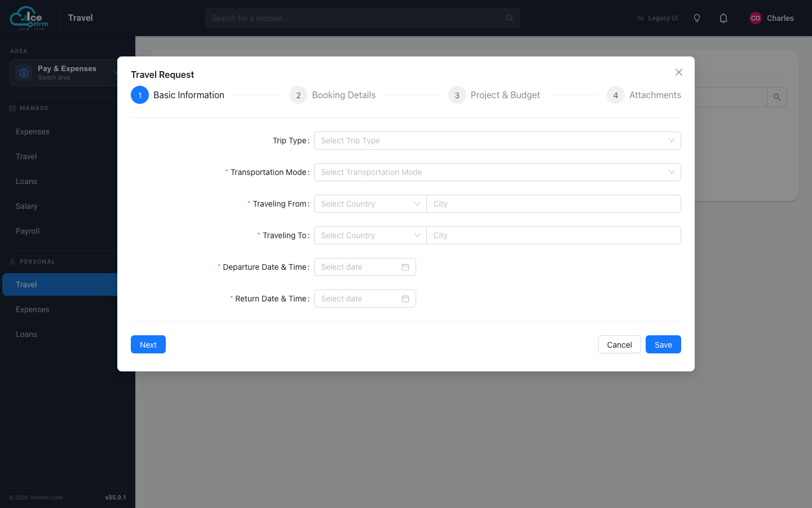Image resolution: width=812 pixels, height=508 pixels.
Task: Open the Departure Date & Time picker
Action: (365, 267)
